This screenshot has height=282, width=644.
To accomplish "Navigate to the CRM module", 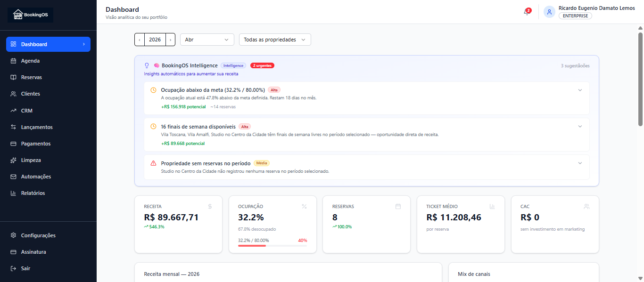I will pyautogui.click(x=27, y=110).
